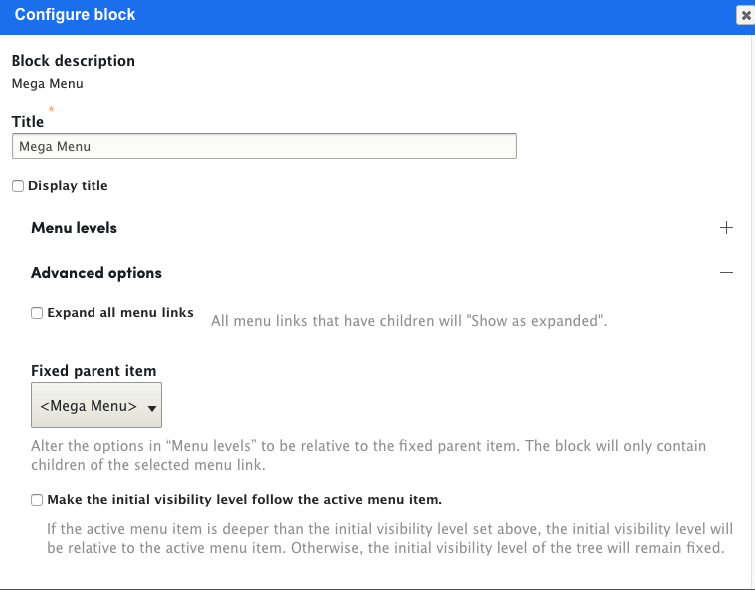The height and width of the screenshot is (590, 755).
Task: Click the Block description heading
Action: click(x=73, y=61)
